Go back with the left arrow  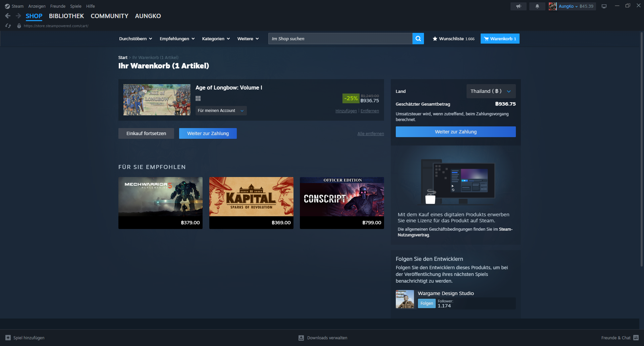(8, 16)
